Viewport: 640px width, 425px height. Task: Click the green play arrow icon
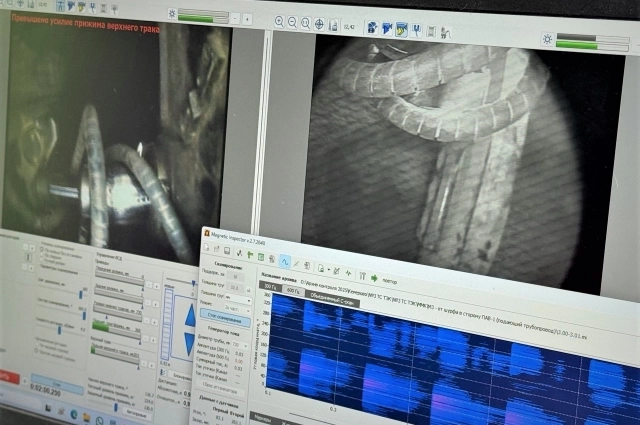tap(374, 277)
